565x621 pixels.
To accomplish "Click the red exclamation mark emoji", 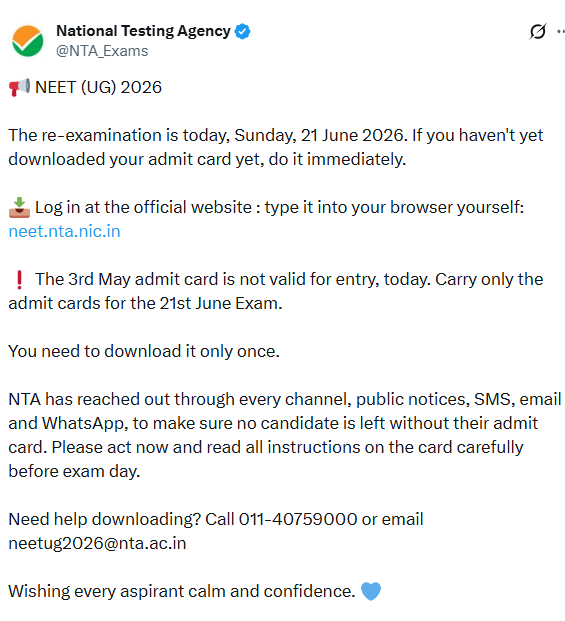I will [x=19, y=280].
